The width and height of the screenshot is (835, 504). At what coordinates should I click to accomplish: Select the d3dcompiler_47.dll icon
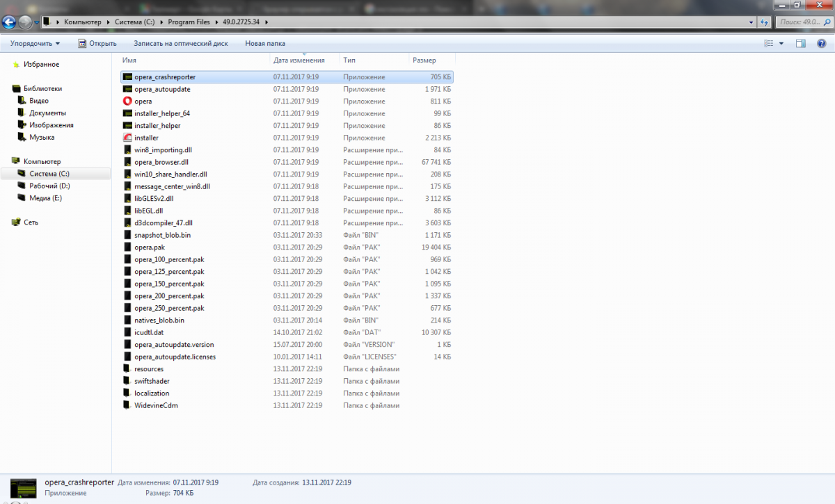127,223
